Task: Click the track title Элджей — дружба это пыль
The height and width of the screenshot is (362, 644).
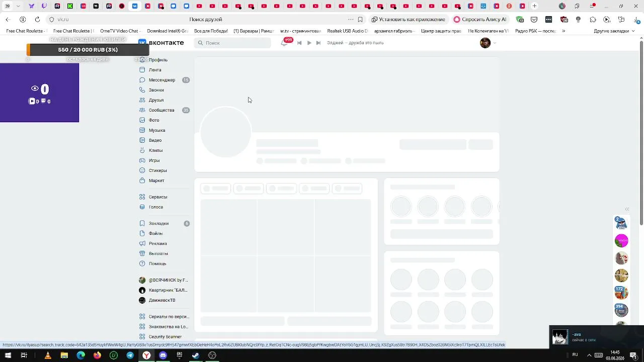Action: coord(355,43)
